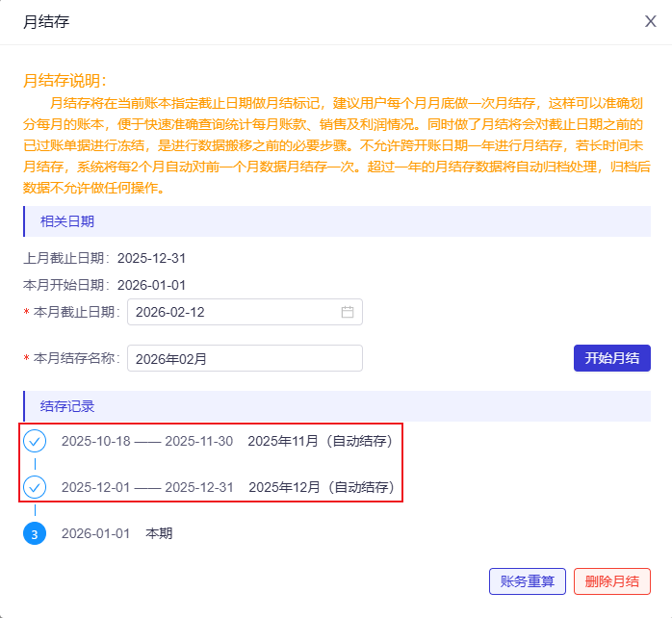The height and width of the screenshot is (618, 672).
Task: Click the 账务重算 button
Action: coord(528,581)
